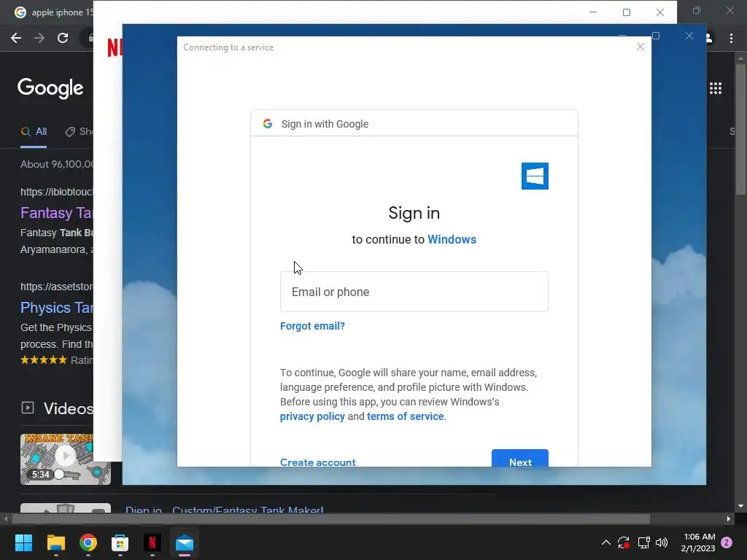Switch to Netflix from taskbar

(152, 542)
